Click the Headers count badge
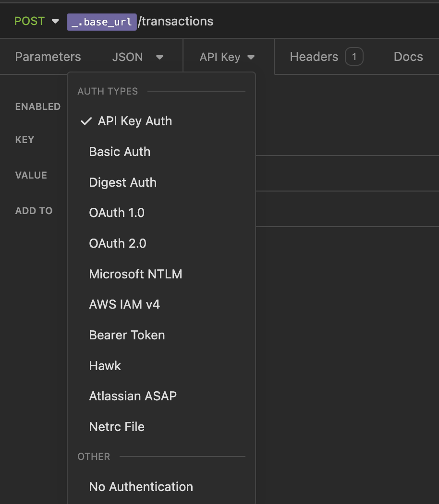Viewport: 439px width, 504px height. pos(354,57)
